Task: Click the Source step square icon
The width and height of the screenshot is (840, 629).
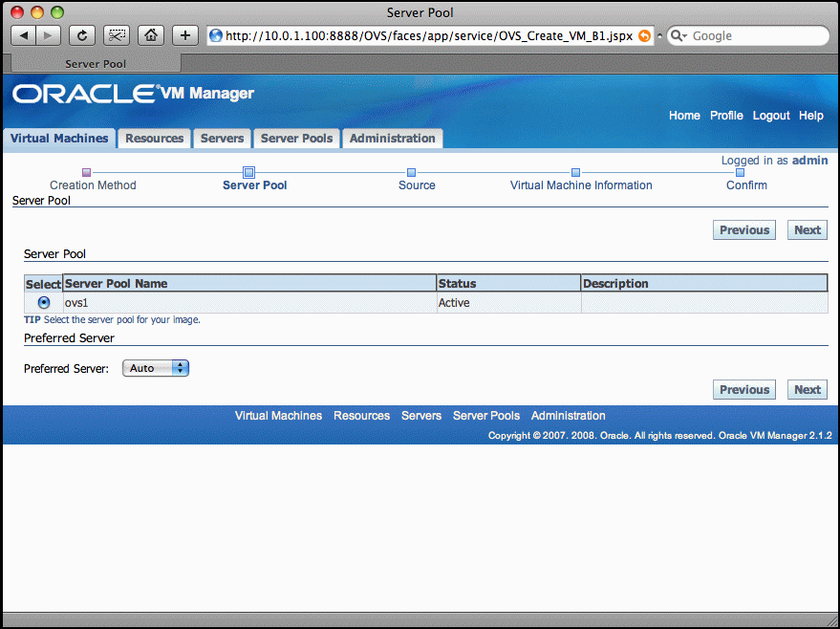Action: pyautogui.click(x=412, y=172)
